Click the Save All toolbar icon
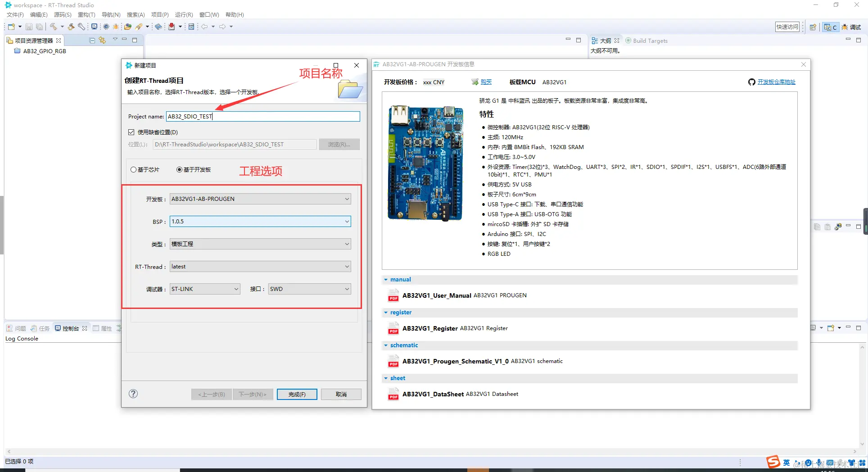868x472 pixels. [39, 27]
